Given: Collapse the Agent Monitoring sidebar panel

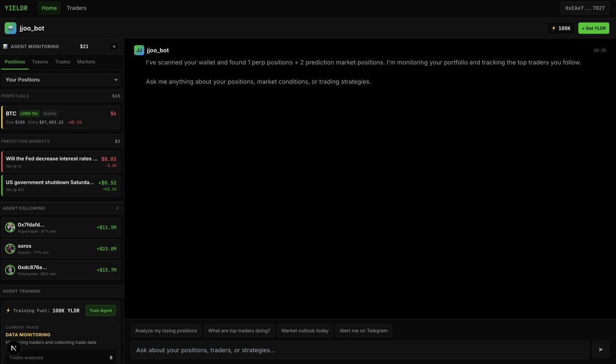Looking at the screenshot, I should (114, 46).
